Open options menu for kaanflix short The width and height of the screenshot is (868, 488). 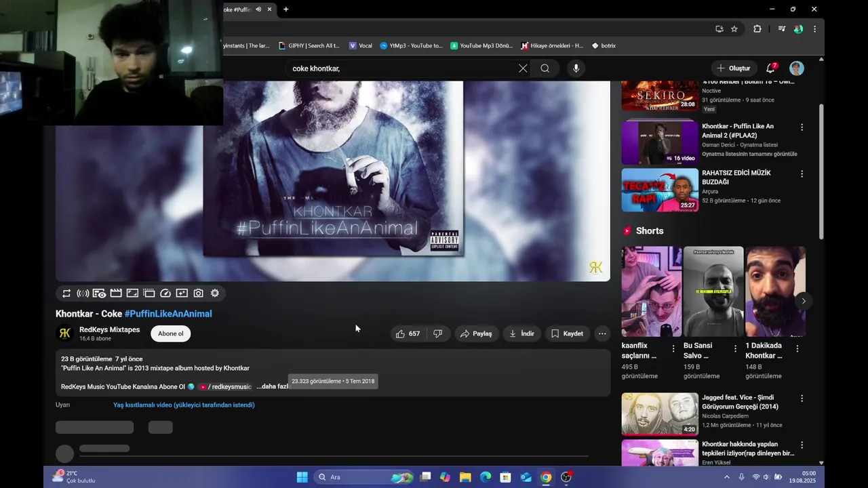point(673,348)
